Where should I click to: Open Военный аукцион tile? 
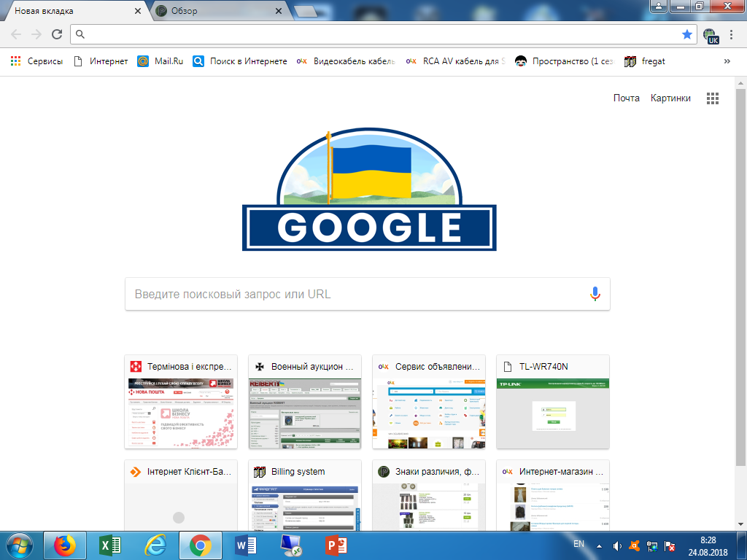(x=305, y=402)
